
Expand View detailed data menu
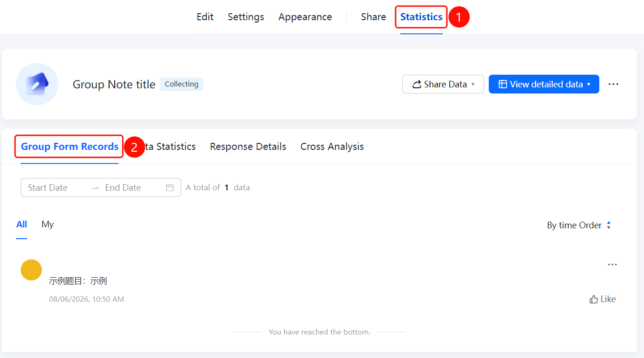(544, 84)
